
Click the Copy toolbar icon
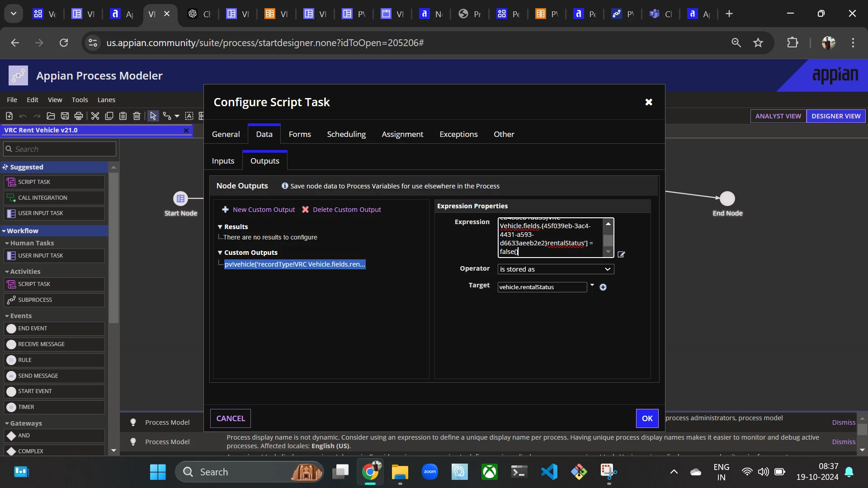click(x=109, y=116)
